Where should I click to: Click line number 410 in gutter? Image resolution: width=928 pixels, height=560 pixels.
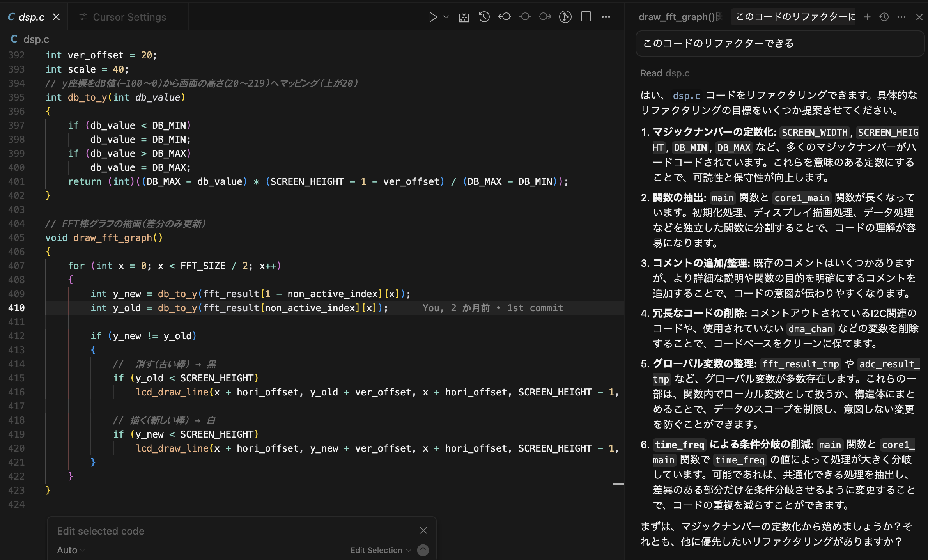point(16,308)
